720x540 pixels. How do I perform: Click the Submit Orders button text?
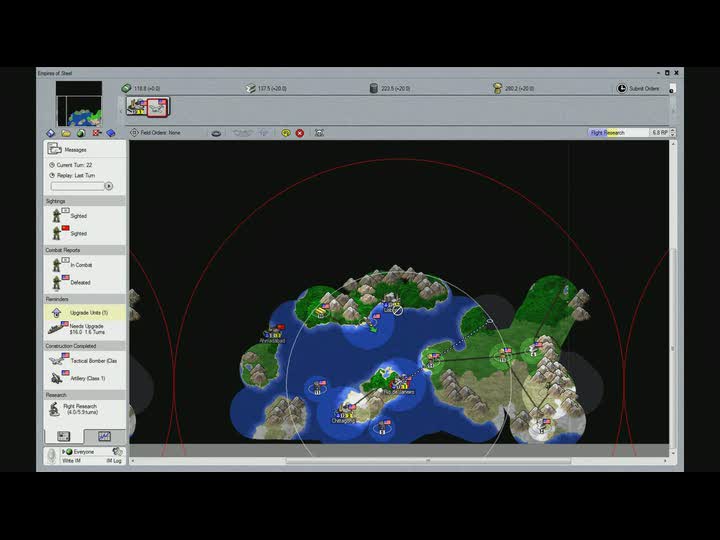click(x=644, y=89)
